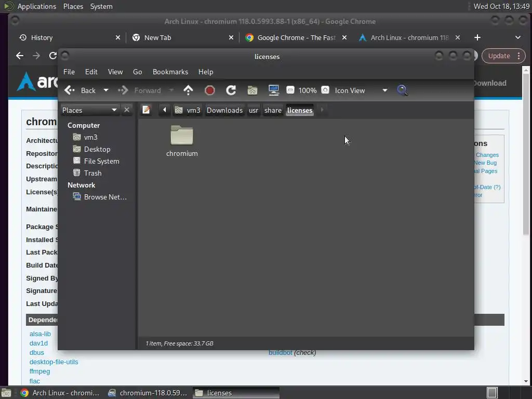Image resolution: width=532 pixels, height=399 pixels.
Task: Click the buildbot link on the page
Action: point(280,353)
